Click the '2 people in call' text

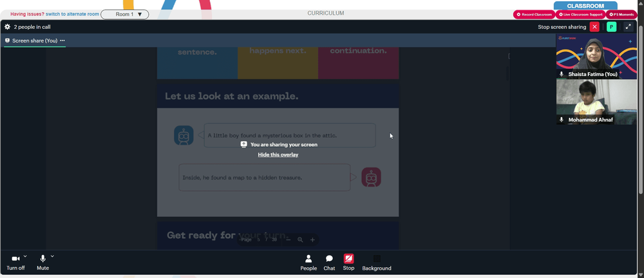(32, 27)
